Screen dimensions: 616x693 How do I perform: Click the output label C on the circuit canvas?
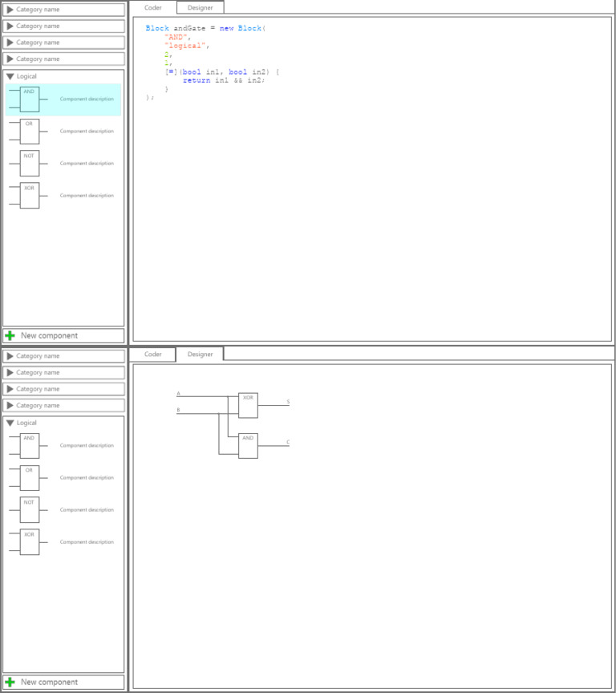[x=288, y=442]
